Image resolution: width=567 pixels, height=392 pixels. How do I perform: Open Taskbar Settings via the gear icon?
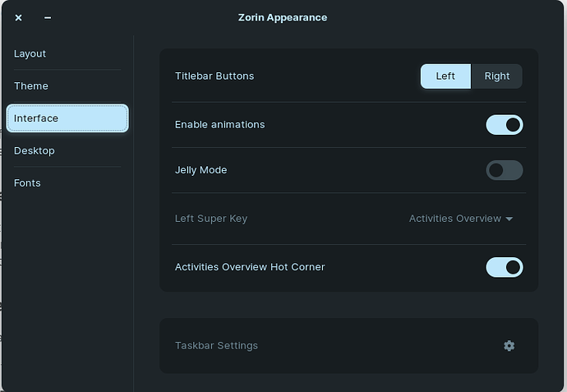coord(509,346)
